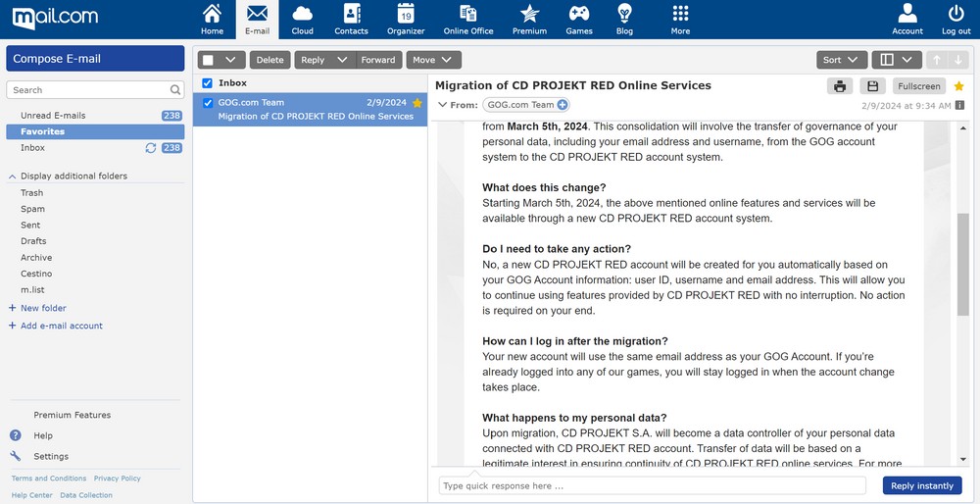Click the Fullscreen button
This screenshot has width=980, height=504.
pyautogui.click(x=919, y=86)
